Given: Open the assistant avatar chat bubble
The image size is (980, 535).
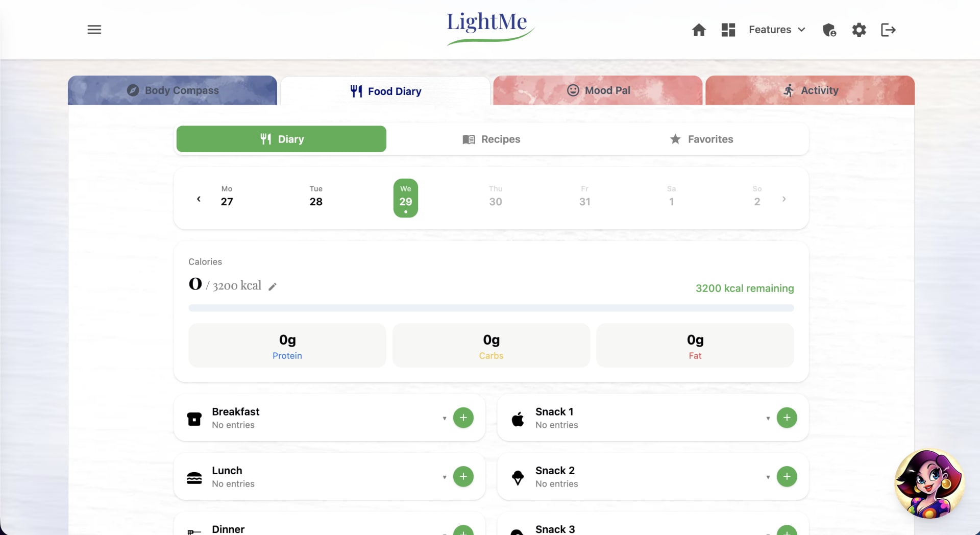Looking at the screenshot, I should pos(929,483).
